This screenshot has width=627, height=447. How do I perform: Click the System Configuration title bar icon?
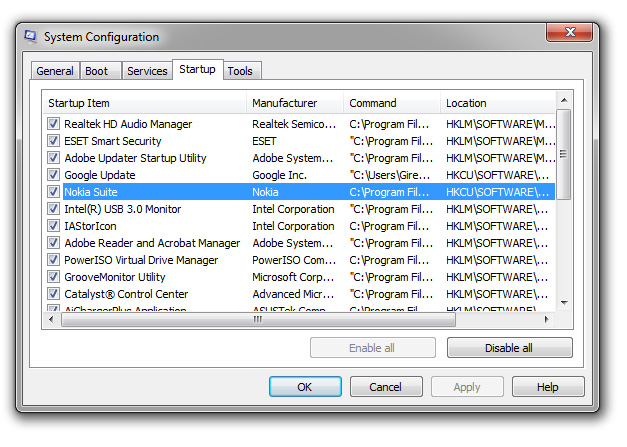pos(31,36)
